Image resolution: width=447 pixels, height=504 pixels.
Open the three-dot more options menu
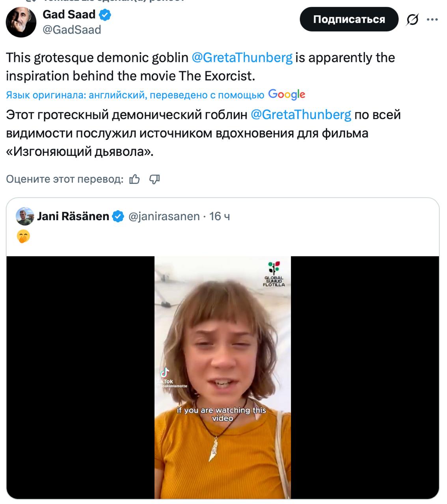coord(432,19)
